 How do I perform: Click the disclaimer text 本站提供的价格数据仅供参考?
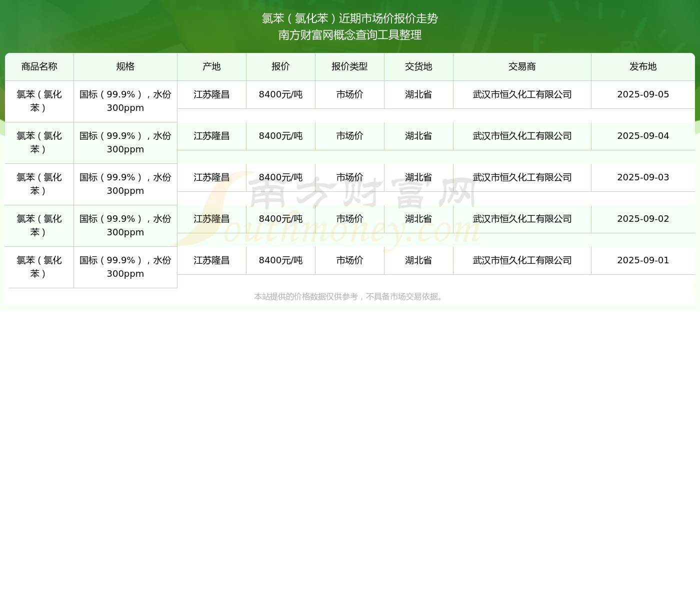click(306, 297)
